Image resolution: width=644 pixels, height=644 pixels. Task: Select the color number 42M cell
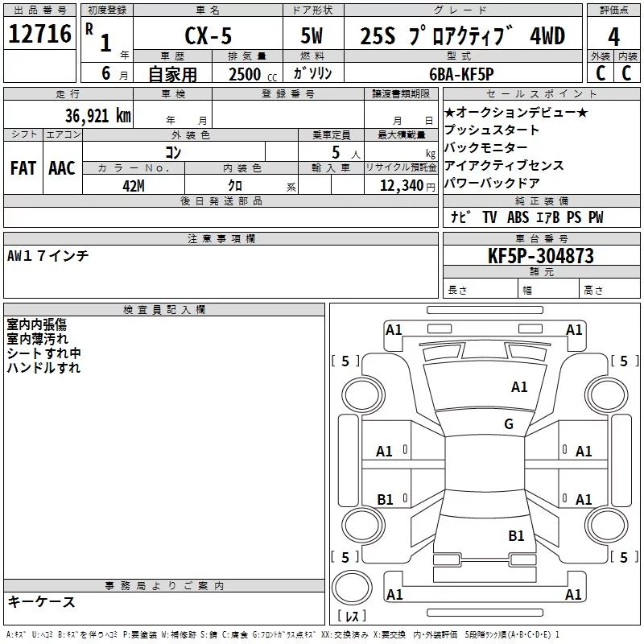[134, 185]
